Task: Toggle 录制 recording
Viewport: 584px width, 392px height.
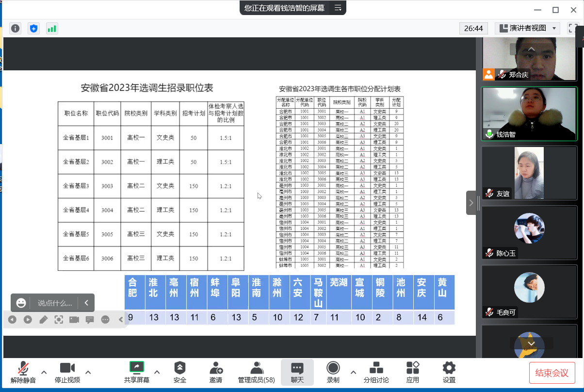Action: (333, 372)
